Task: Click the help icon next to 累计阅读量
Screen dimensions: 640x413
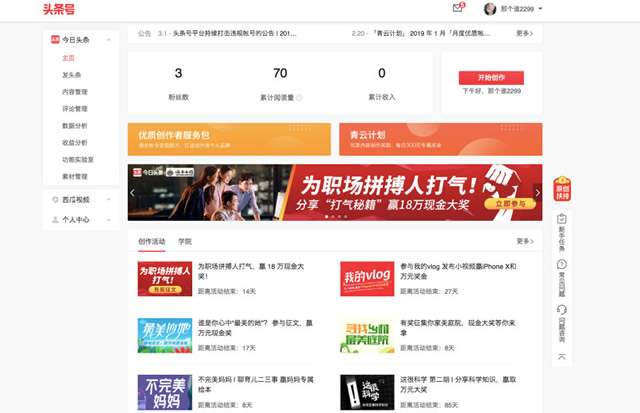Action: [x=299, y=98]
